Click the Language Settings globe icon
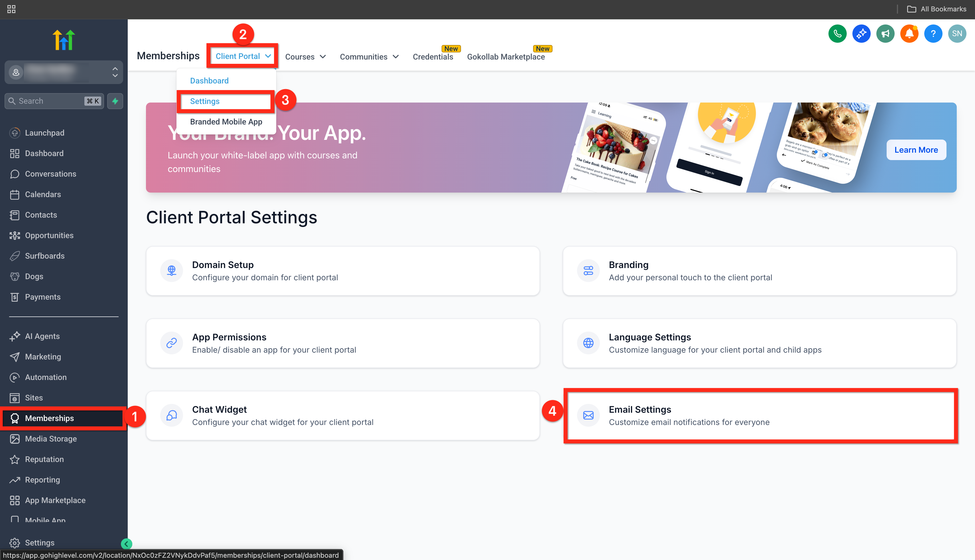 pyautogui.click(x=588, y=343)
